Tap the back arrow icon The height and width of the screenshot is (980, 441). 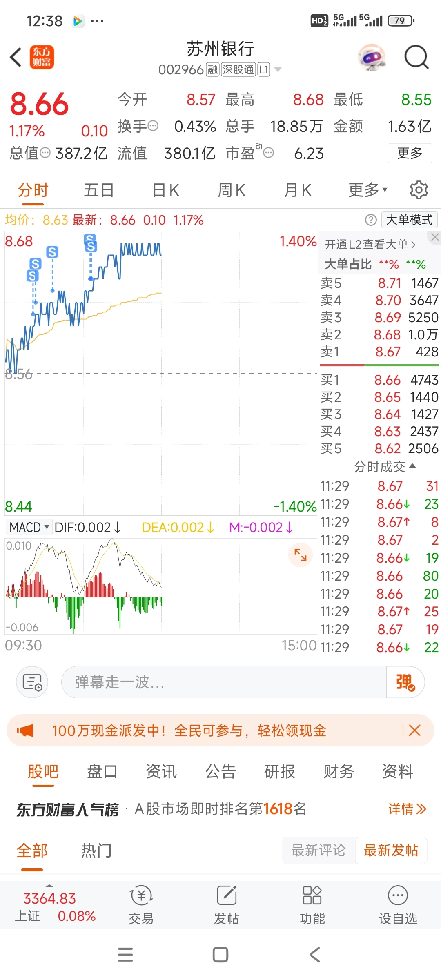16,57
